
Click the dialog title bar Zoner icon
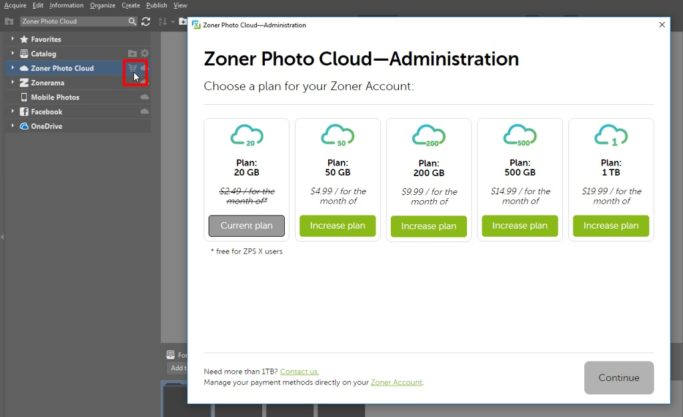coord(196,25)
